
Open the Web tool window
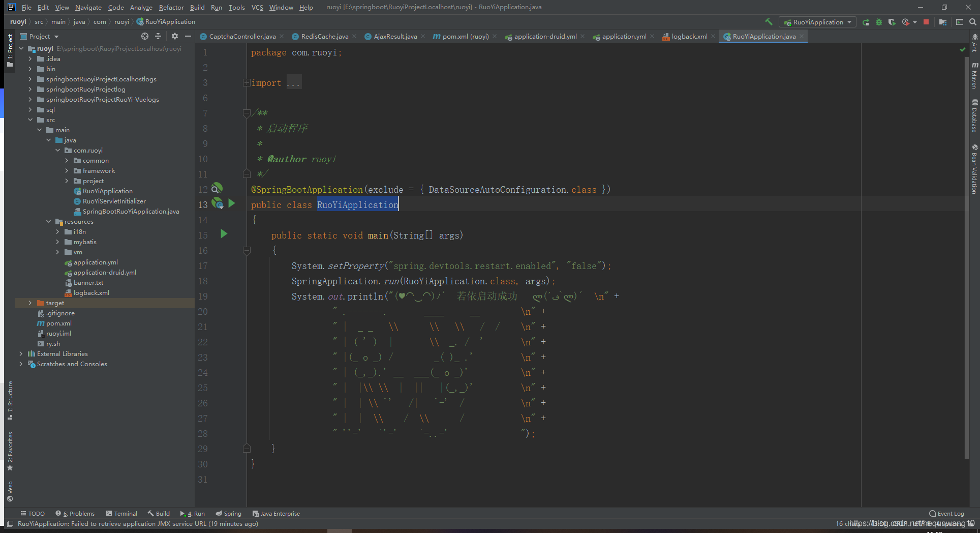click(x=10, y=491)
